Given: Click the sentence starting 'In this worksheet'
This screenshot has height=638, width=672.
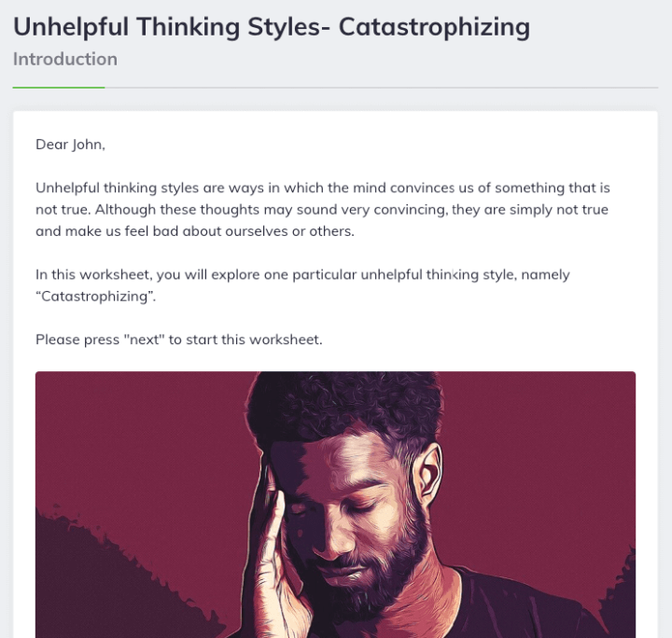Looking at the screenshot, I should pos(302,285).
